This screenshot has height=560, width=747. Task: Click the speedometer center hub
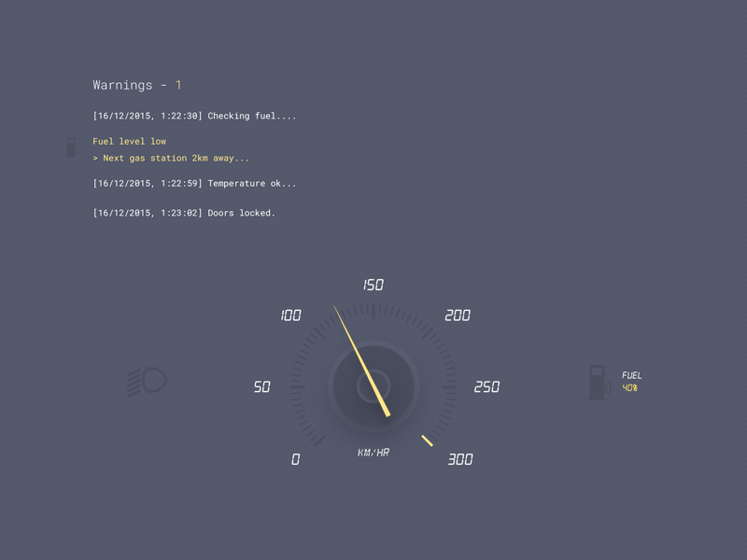[373, 385]
